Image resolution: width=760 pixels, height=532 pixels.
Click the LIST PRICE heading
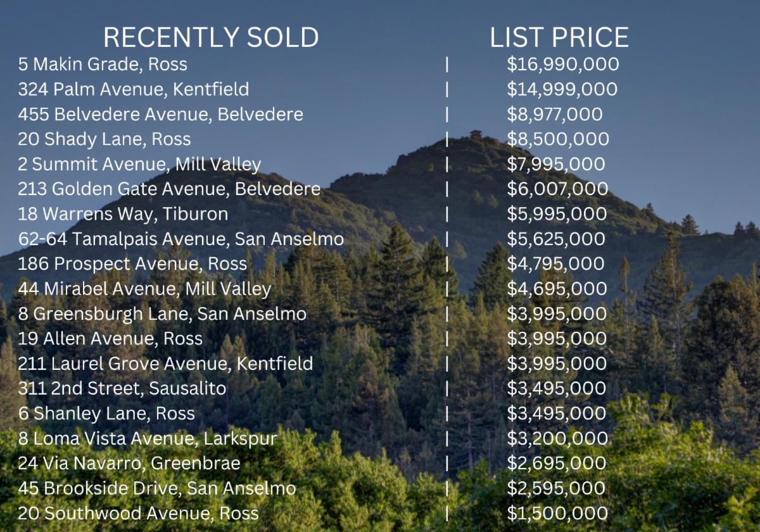(559, 37)
